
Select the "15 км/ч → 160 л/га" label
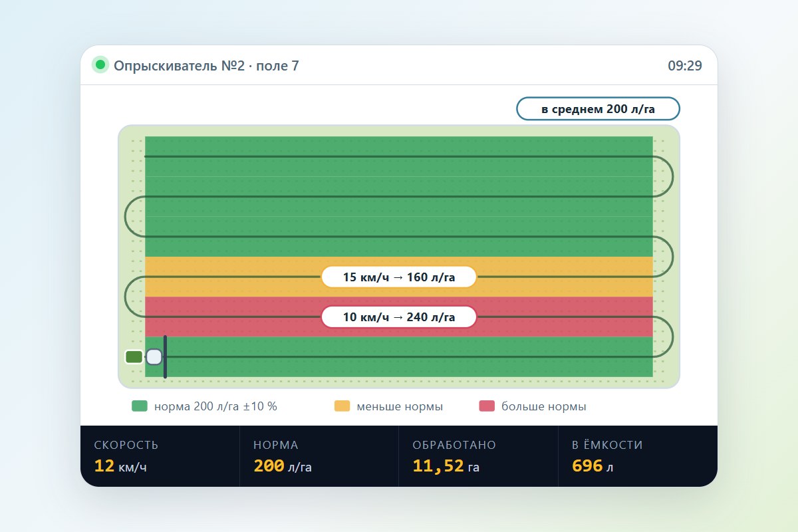pyautogui.click(x=399, y=277)
